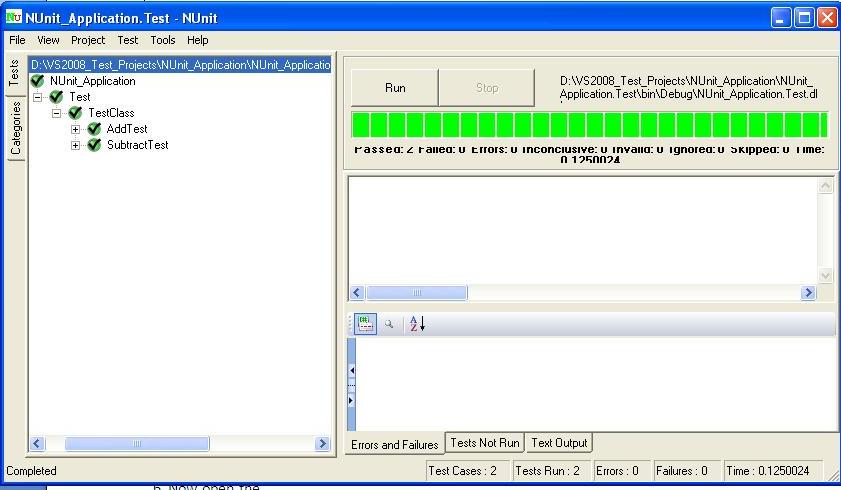Select the D:\VS2008_Test_Projects root tree row

[180, 65]
